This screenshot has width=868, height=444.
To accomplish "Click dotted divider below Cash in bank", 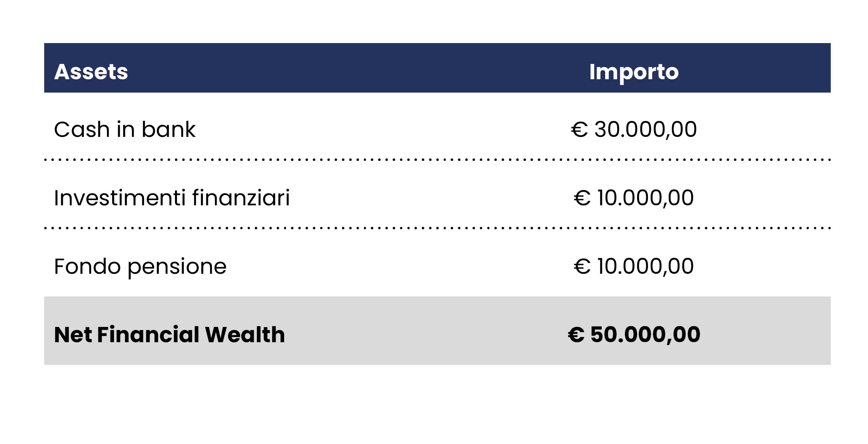I will point(437,160).
